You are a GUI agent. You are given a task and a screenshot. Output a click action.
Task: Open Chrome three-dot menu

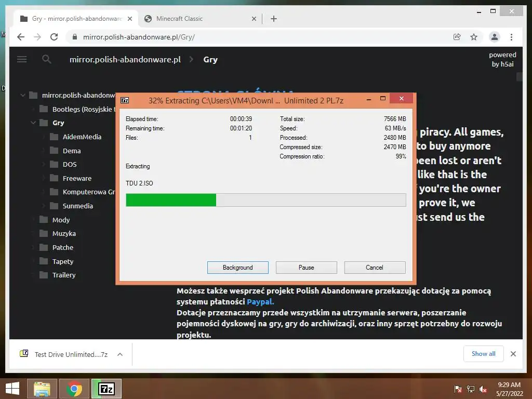(511, 37)
